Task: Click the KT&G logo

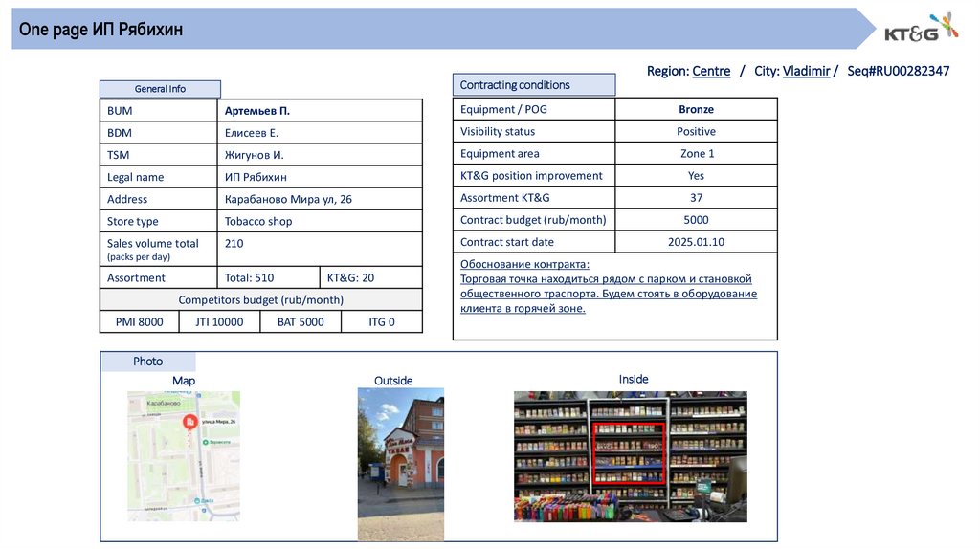Action: pyautogui.click(x=921, y=28)
